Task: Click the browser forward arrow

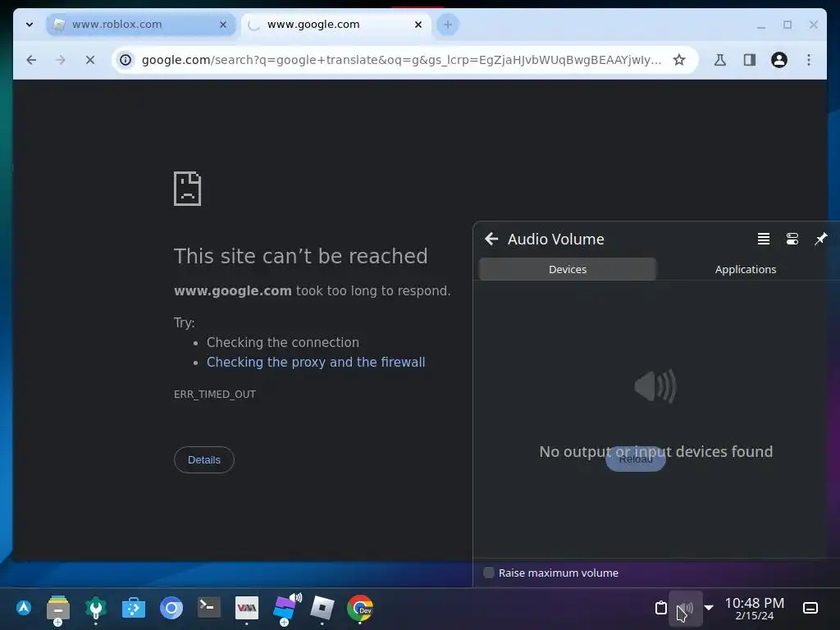Action: 61,60
